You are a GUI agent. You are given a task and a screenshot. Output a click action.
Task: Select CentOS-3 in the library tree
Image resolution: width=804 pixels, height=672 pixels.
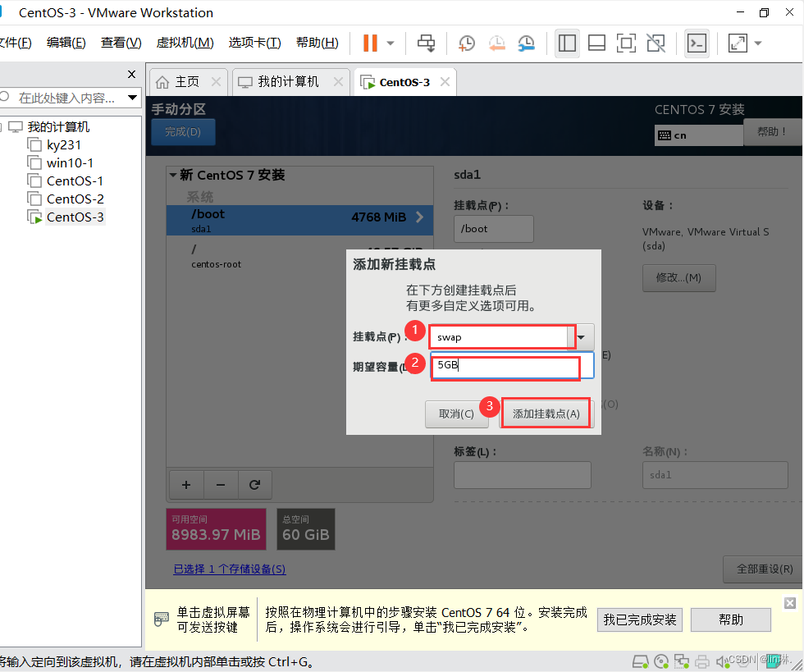[75, 217]
